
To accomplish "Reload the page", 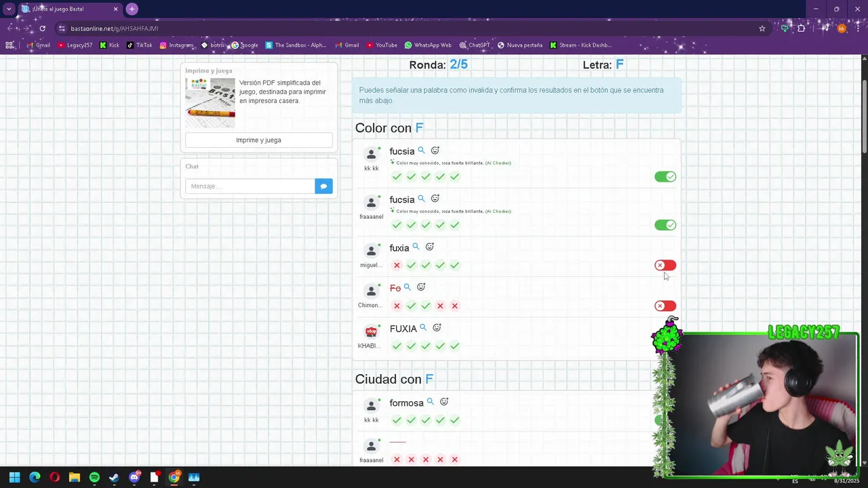I will (x=42, y=28).
